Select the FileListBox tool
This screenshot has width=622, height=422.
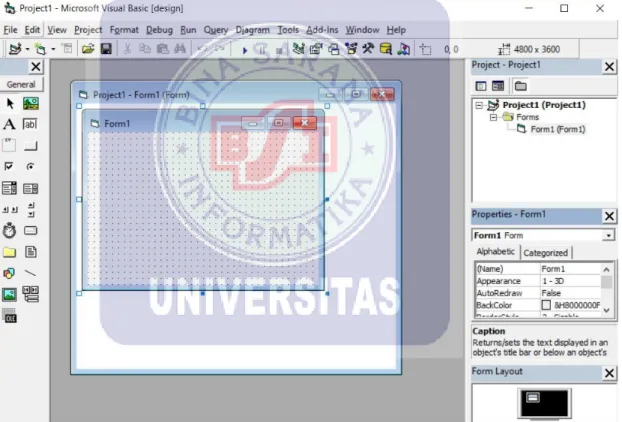[x=31, y=252]
